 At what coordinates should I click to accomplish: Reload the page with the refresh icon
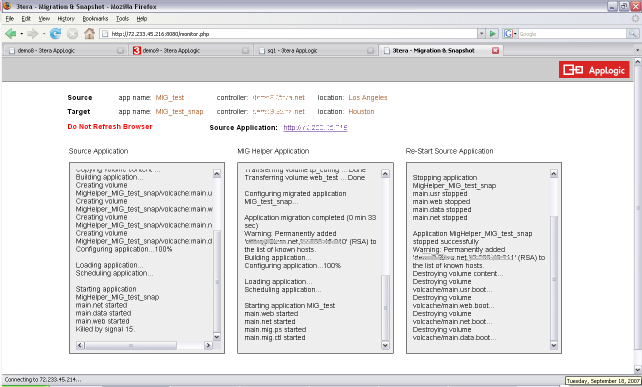55,34
